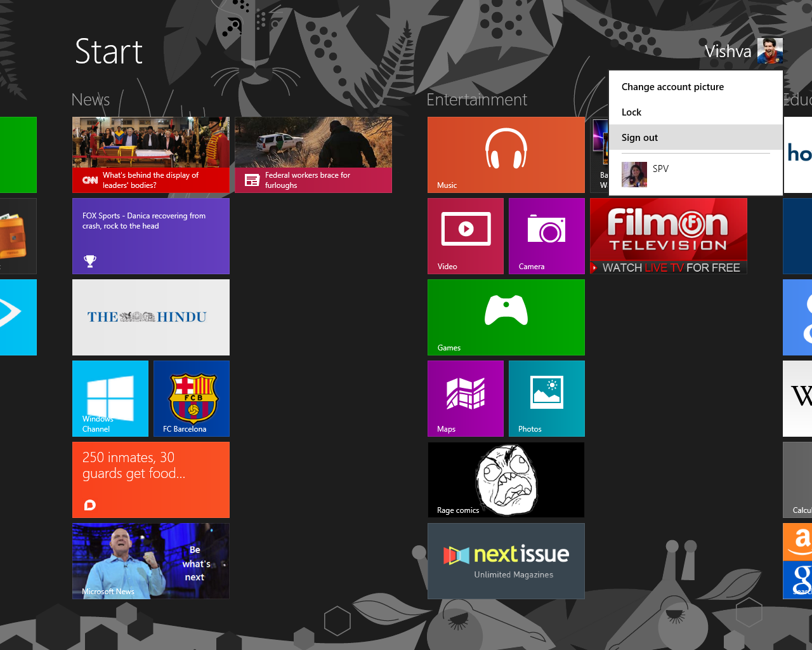Open the CNN leaders' bodies news story

(x=150, y=154)
